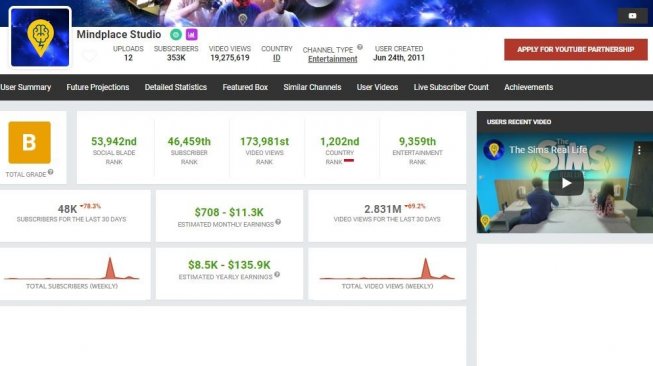Click the Mindplace Studio channel name
Viewport: 653px width, 366px height.
119,35
